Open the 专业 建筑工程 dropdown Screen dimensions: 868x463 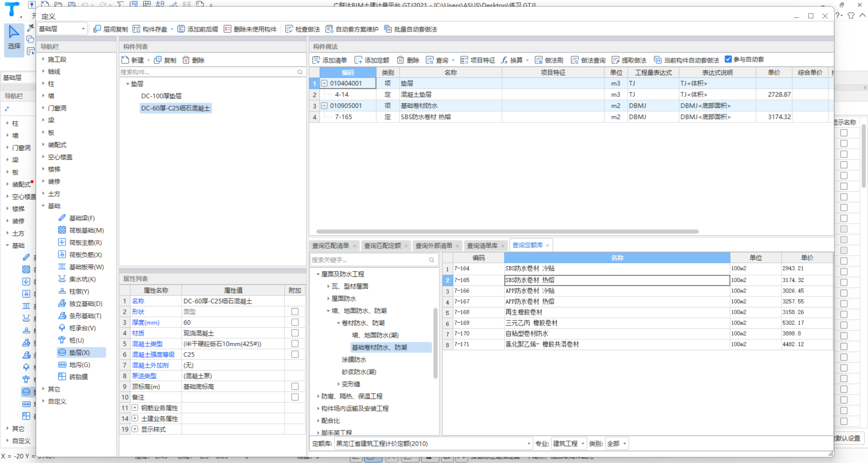569,443
